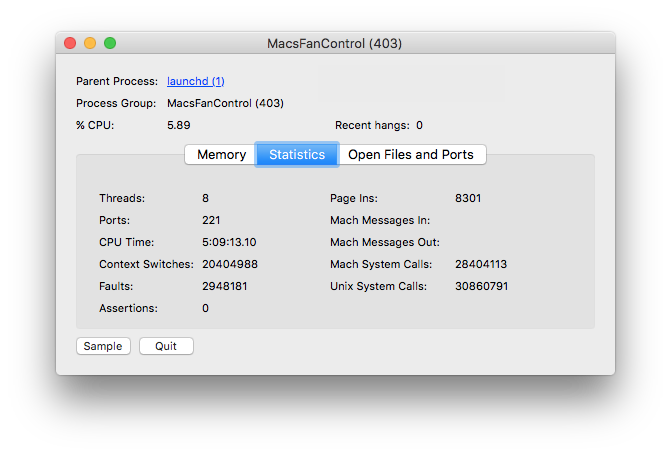Click the Recent hangs value
This screenshot has width=671, height=455.
coord(419,125)
